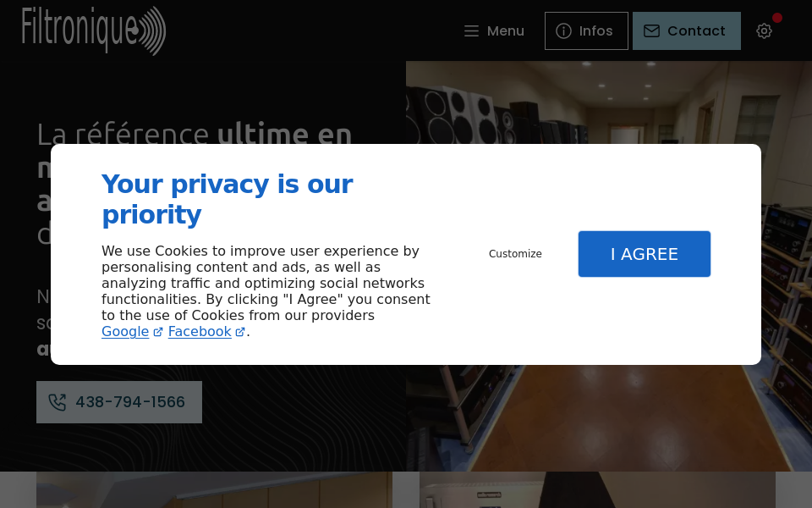Click the info circle icon inside Infos
Screen dimensions: 812x508
pos(563,30)
